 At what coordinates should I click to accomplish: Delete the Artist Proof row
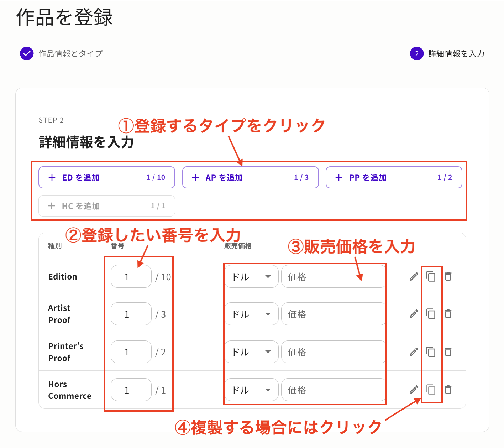click(448, 314)
